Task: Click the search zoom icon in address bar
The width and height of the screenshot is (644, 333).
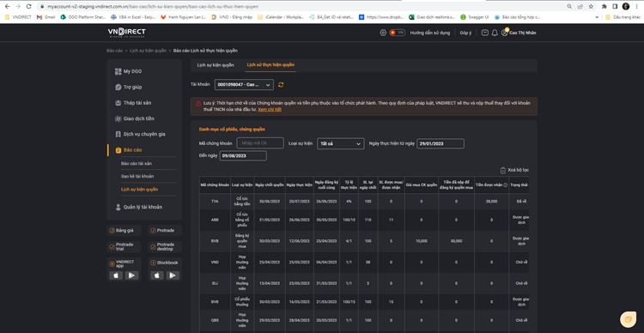Action: 569,7
